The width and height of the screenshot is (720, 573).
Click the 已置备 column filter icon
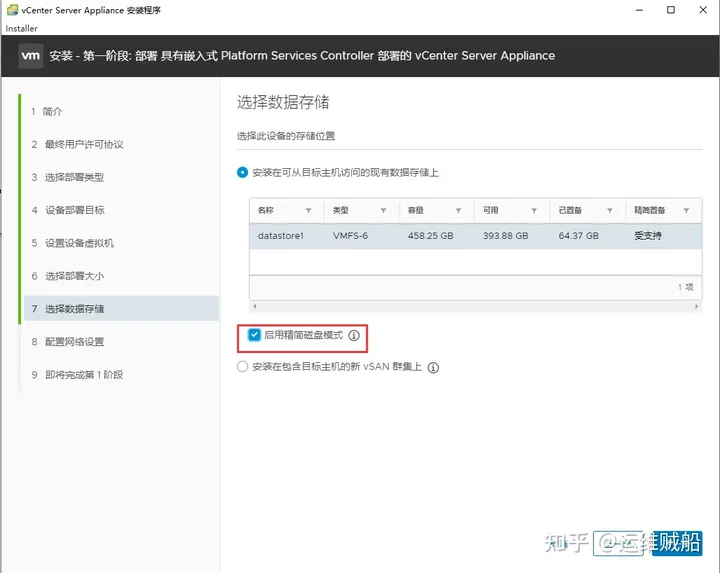pos(609,211)
